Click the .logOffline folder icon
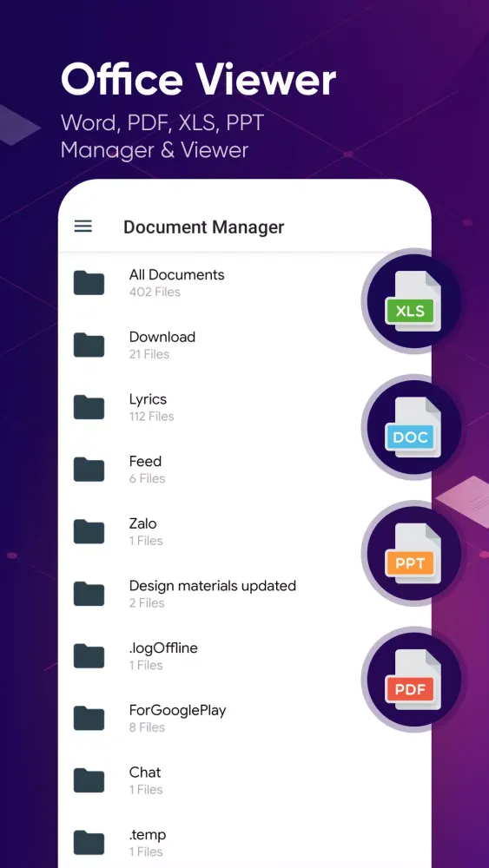The width and height of the screenshot is (489, 868). click(89, 655)
